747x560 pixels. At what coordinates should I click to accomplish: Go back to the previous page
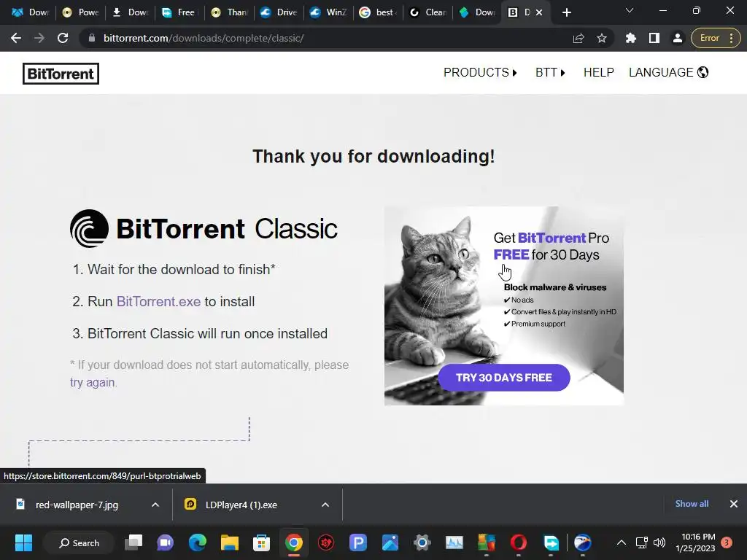pyautogui.click(x=16, y=38)
